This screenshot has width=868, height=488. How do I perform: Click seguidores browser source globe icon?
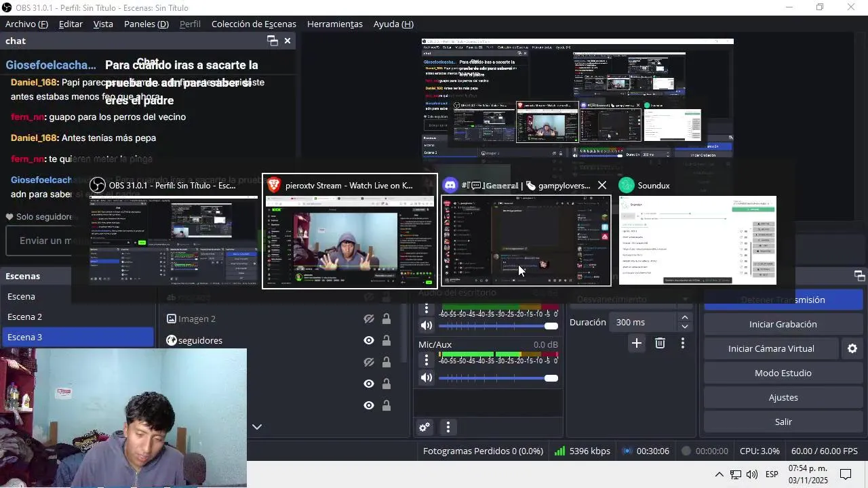pyautogui.click(x=172, y=340)
